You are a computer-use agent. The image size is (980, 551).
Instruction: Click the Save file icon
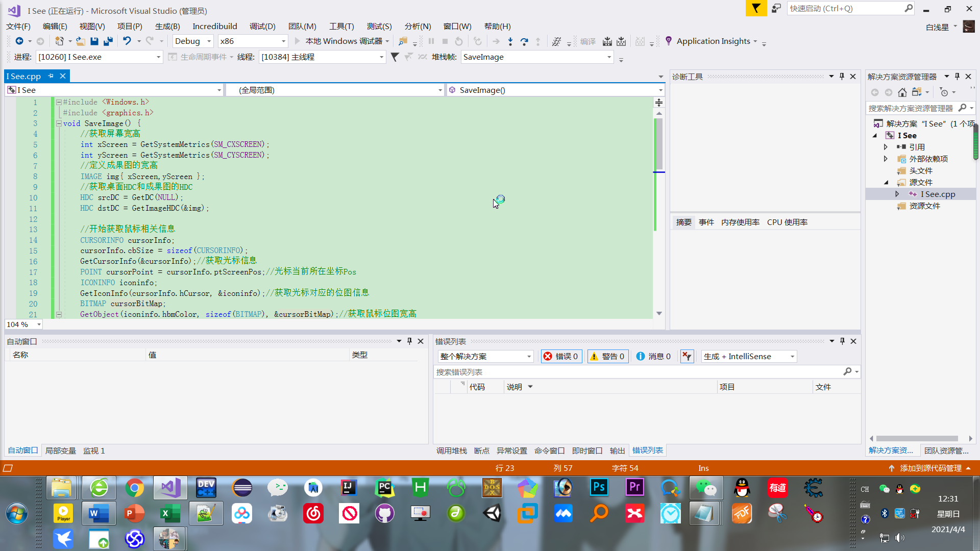[94, 41]
